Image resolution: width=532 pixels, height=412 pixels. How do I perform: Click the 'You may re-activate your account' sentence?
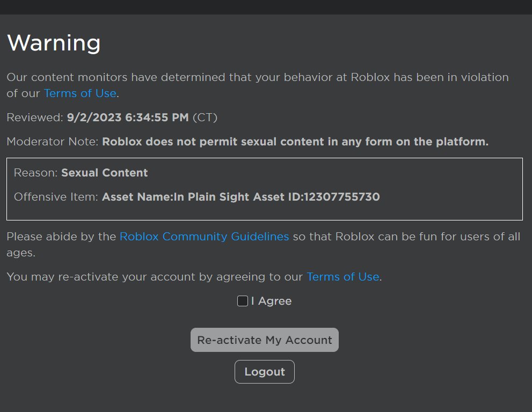[194, 277]
